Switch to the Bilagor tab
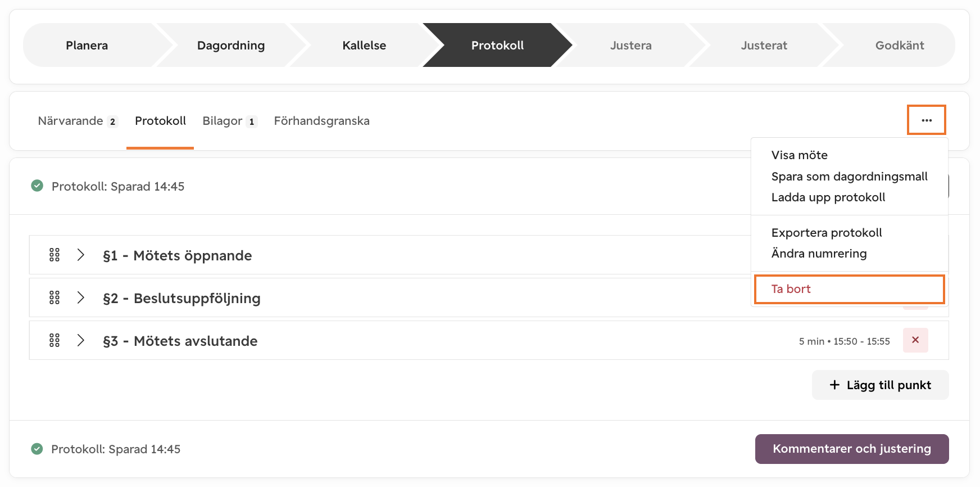Screen dimensions: 980x487 230,121
